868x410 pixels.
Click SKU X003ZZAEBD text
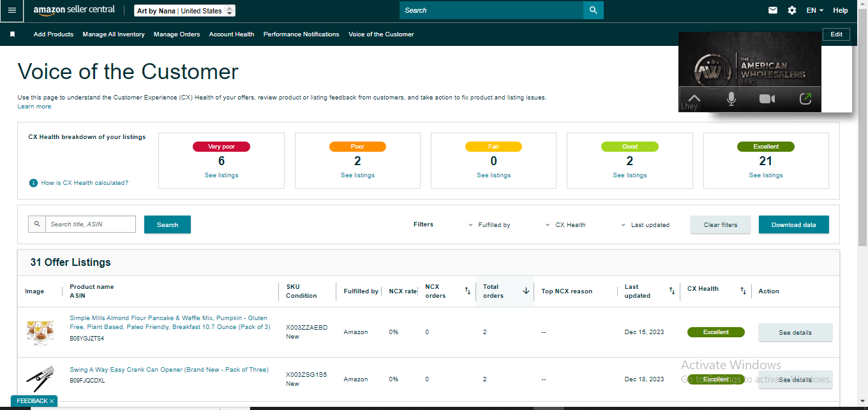point(306,328)
